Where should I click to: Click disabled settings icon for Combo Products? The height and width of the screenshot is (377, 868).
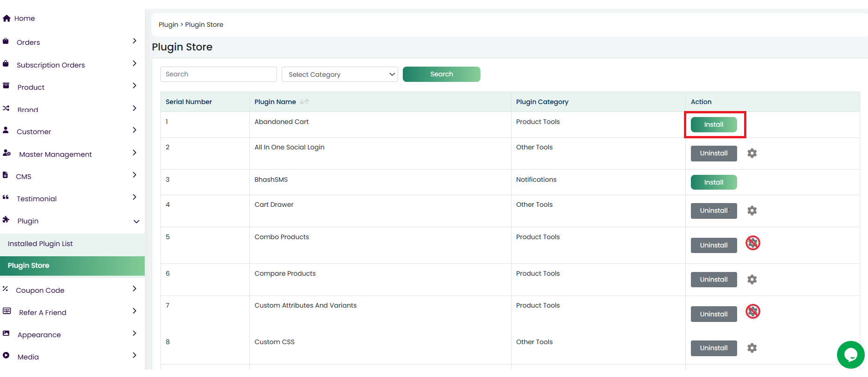[753, 243]
